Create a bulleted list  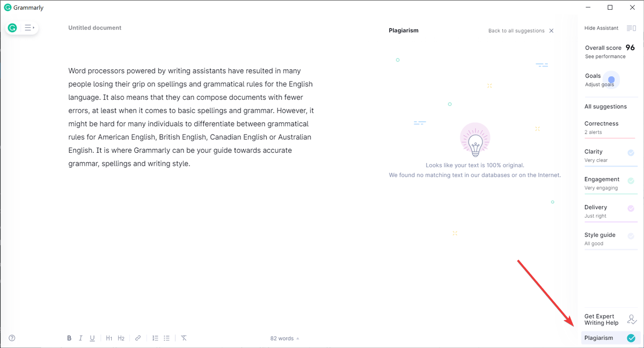click(167, 338)
